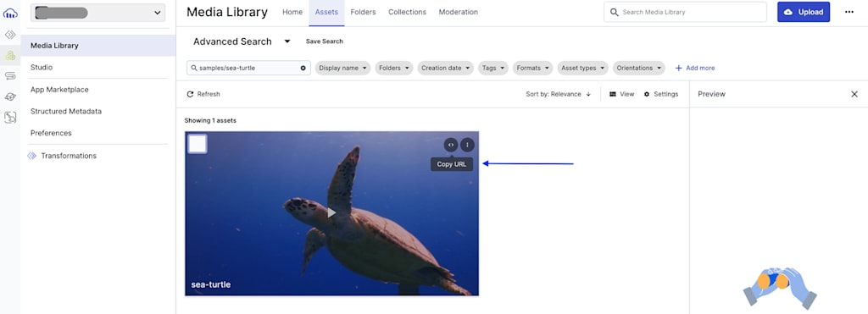This screenshot has height=314, width=868.
Task: Change Sort by: Relevance order
Action: (559, 94)
